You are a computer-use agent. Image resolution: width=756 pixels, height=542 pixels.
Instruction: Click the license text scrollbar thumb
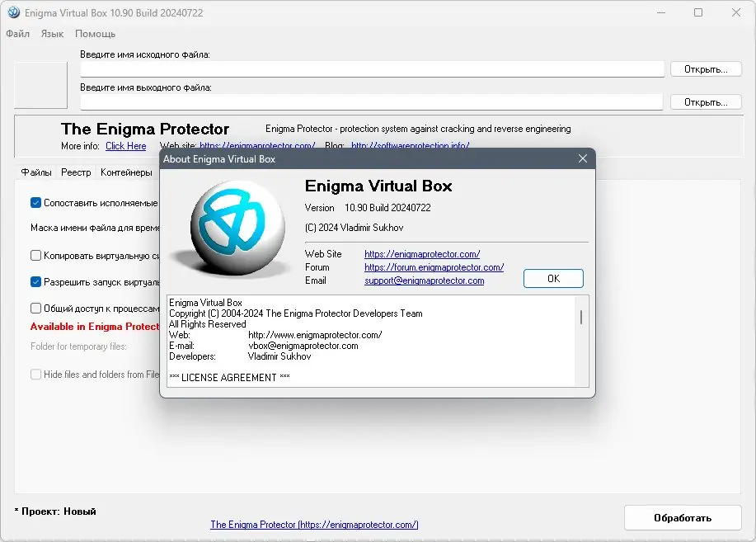click(581, 317)
